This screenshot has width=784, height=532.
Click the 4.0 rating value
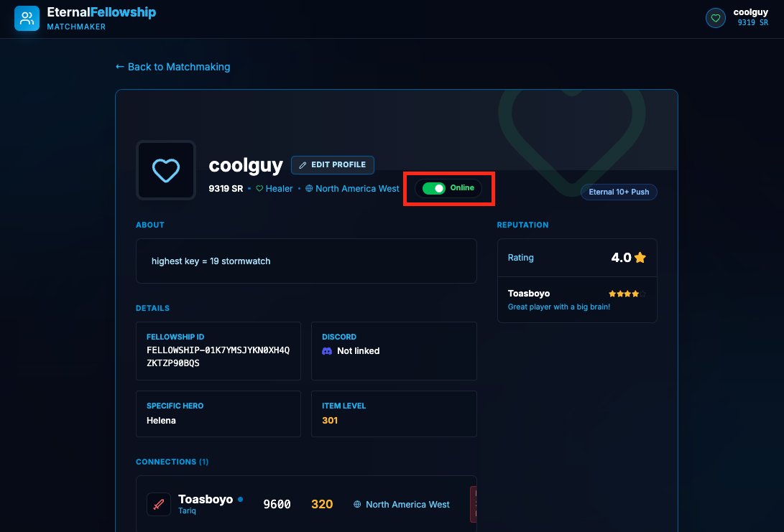click(x=621, y=257)
